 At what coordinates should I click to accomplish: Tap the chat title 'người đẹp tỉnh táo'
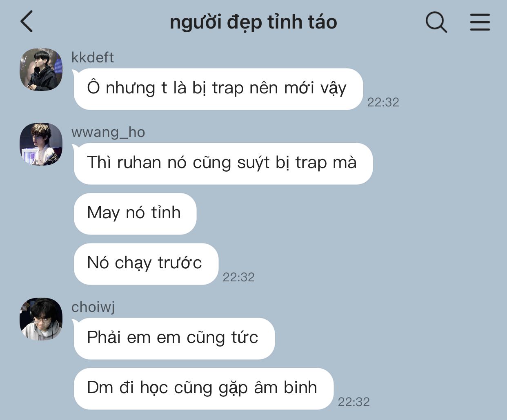pos(253,22)
